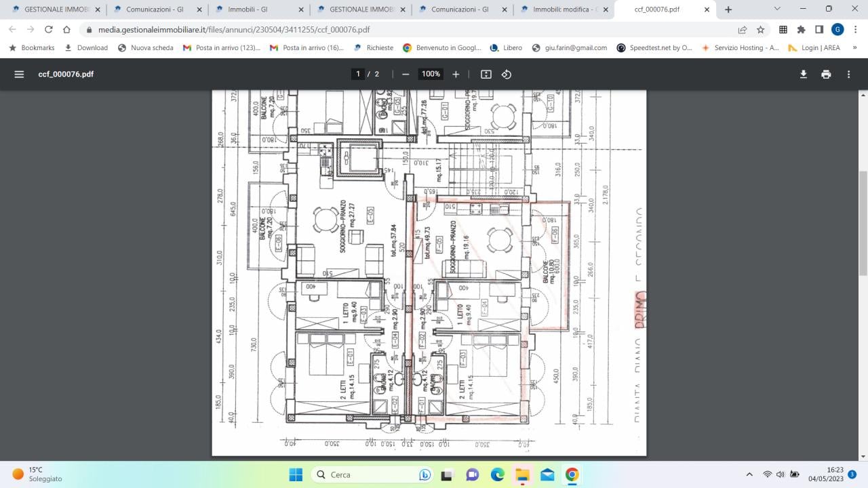Reload the current page
The image size is (868, 488).
[49, 30]
